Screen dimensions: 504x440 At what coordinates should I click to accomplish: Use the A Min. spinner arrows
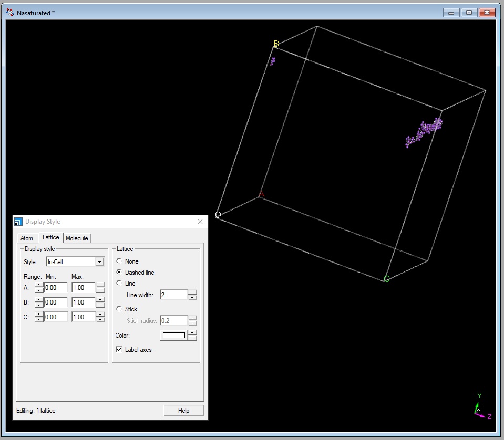pos(39,287)
